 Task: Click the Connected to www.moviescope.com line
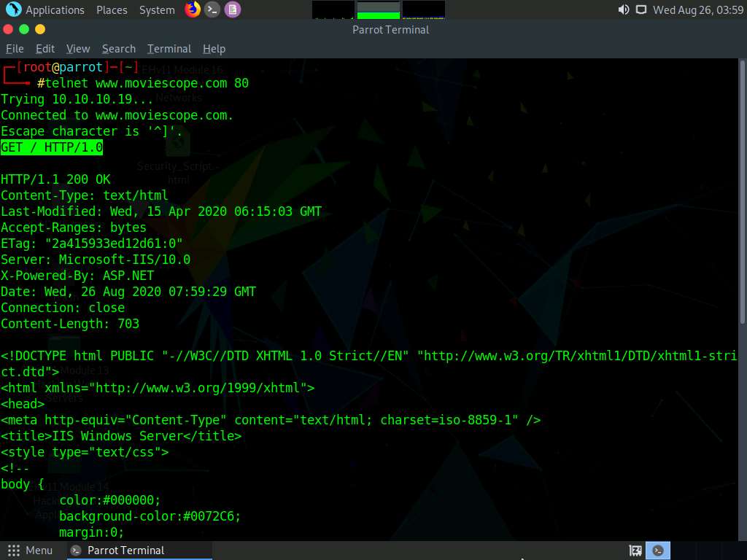(117, 115)
